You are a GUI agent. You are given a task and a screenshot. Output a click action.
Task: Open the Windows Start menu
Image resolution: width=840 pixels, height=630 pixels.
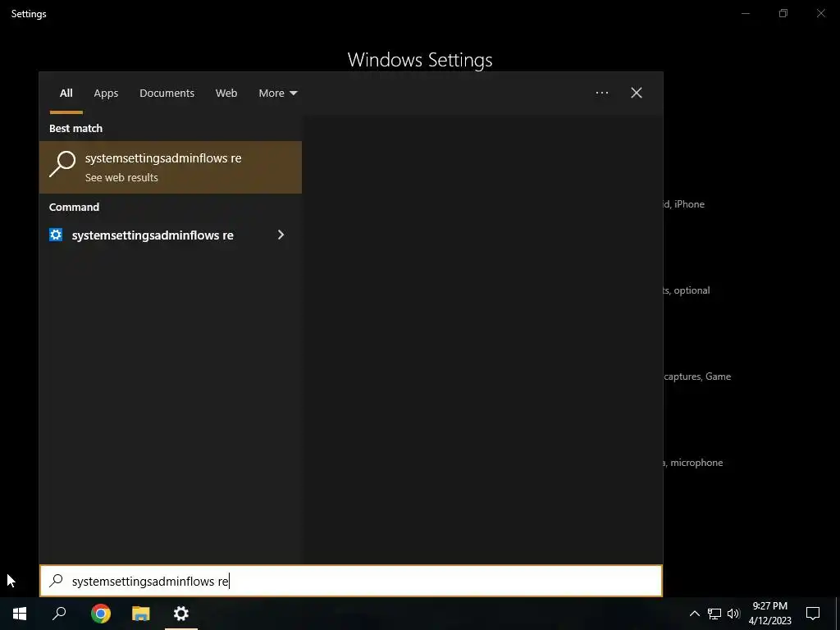click(20, 614)
